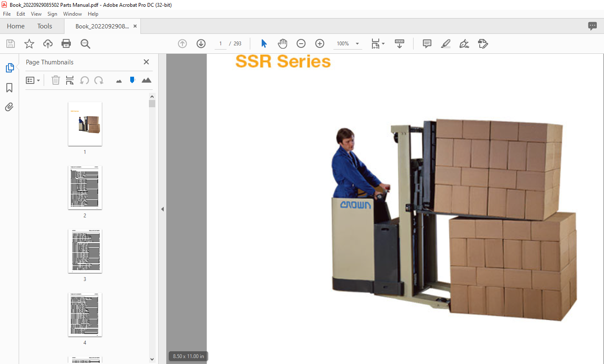Click the page number input field
604x364 pixels.
click(x=221, y=44)
